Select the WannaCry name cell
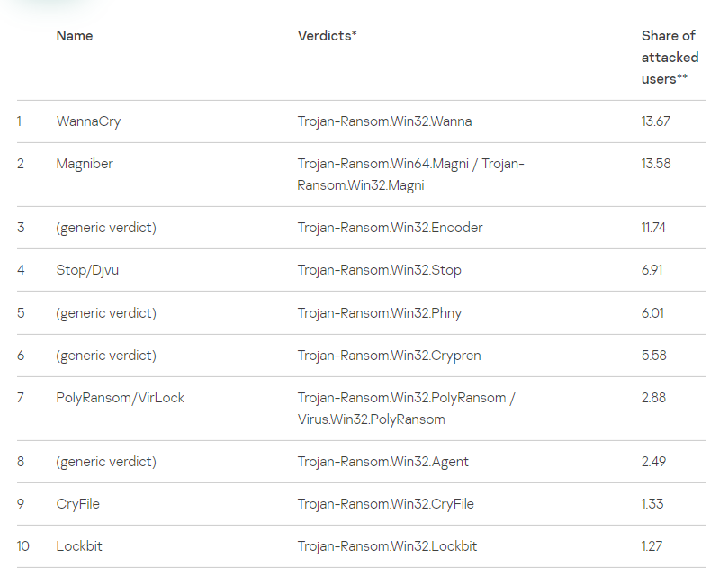The height and width of the screenshot is (585, 728). [88, 121]
